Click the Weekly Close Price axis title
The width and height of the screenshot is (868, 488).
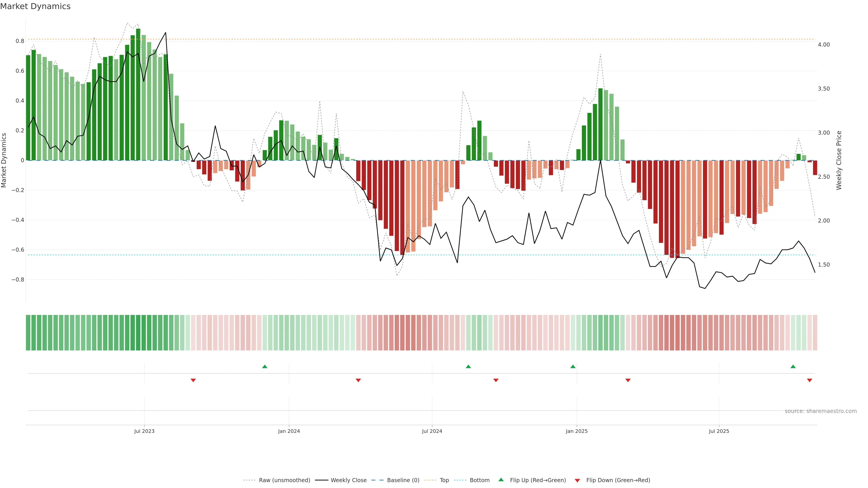(x=839, y=160)
